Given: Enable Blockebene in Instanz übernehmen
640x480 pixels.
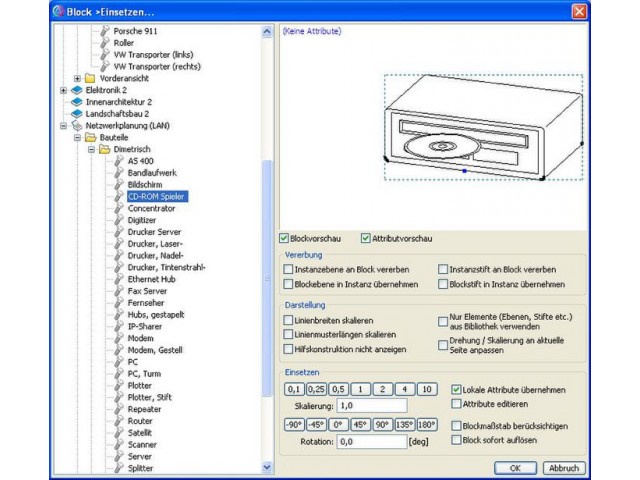Looking at the screenshot, I should (x=288, y=284).
